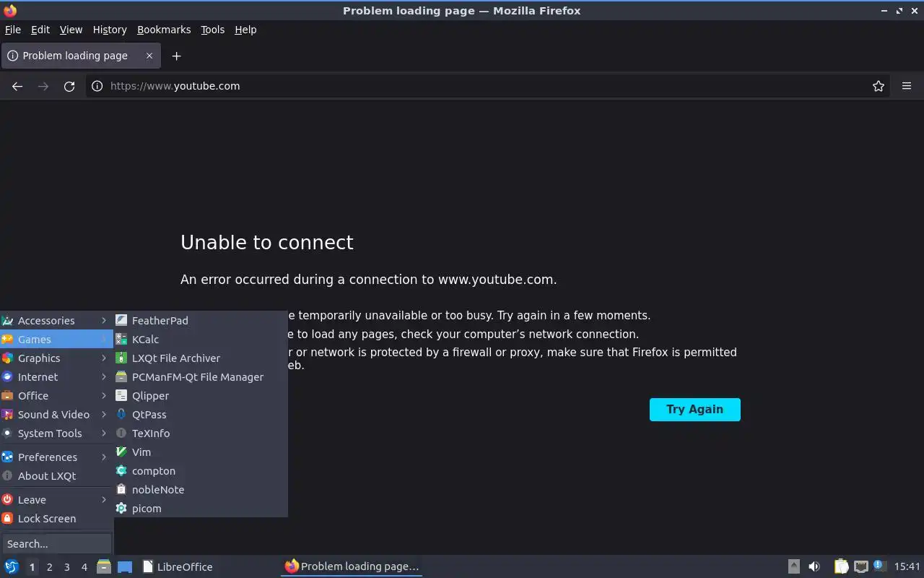Expand the Graphics category
This screenshot has width=924, height=578.
pos(56,358)
